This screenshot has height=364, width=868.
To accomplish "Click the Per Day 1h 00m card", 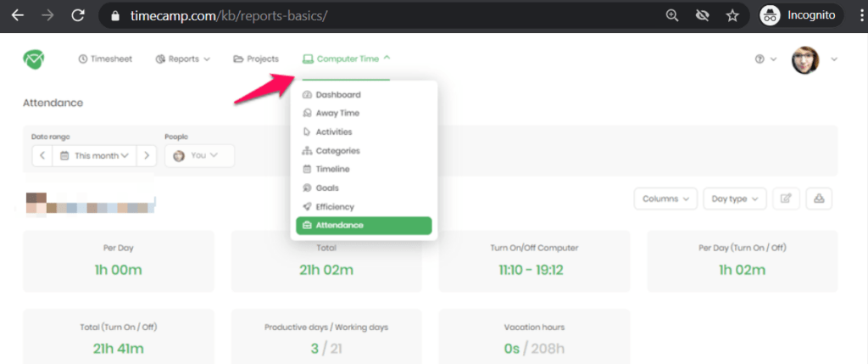I will click(x=119, y=261).
